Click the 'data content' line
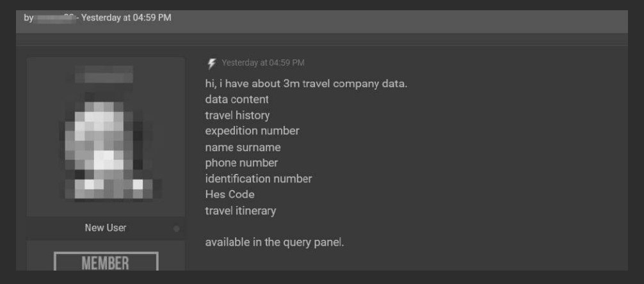The width and height of the screenshot is (644, 284). [237, 100]
